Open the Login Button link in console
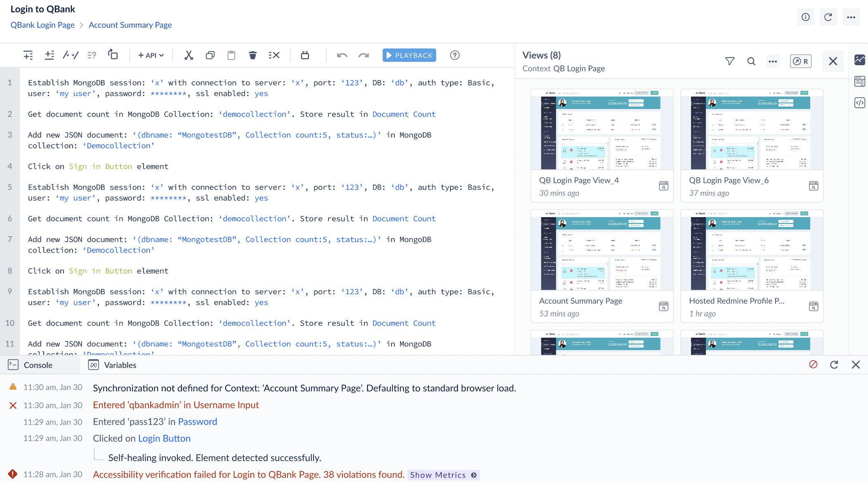The width and height of the screenshot is (868, 483). [x=164, y=438]
